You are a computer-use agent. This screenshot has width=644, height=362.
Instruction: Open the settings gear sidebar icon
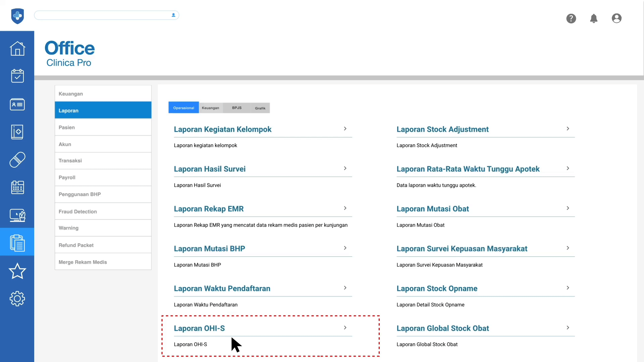coord(17,299)
